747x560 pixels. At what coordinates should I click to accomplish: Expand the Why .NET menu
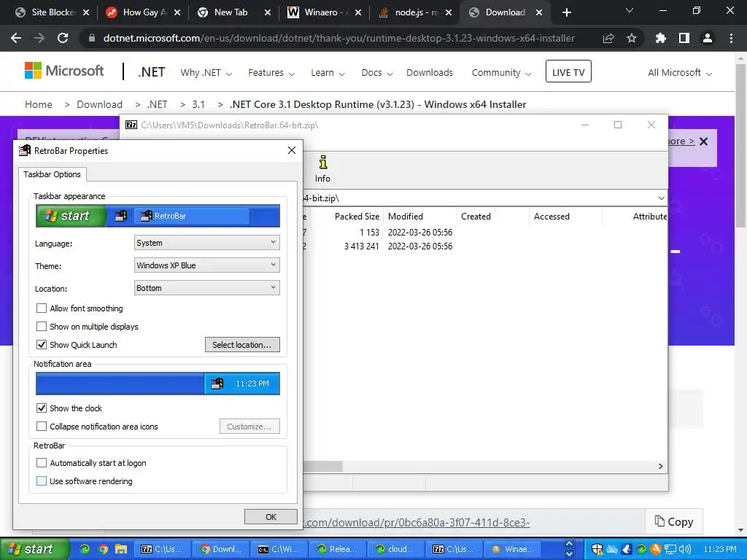206,72
